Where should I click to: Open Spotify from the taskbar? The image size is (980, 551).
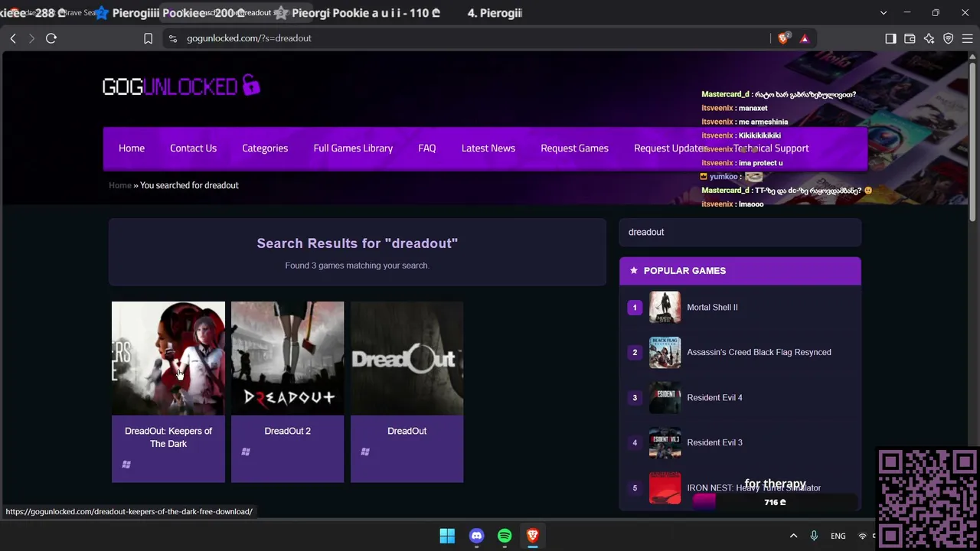coord(505,536)
